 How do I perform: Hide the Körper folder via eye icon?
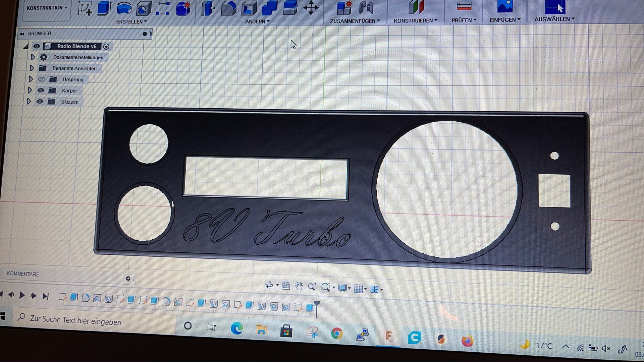pos(41,90)
